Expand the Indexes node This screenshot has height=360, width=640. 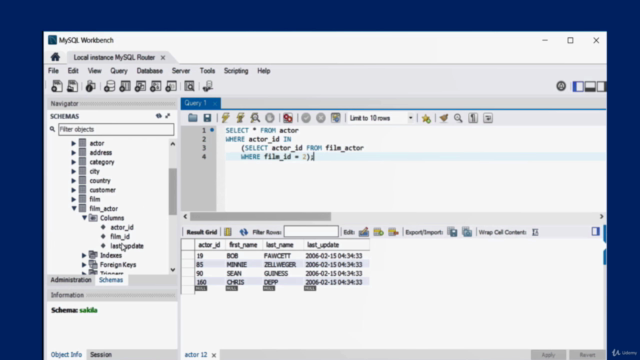click(84, 256)
